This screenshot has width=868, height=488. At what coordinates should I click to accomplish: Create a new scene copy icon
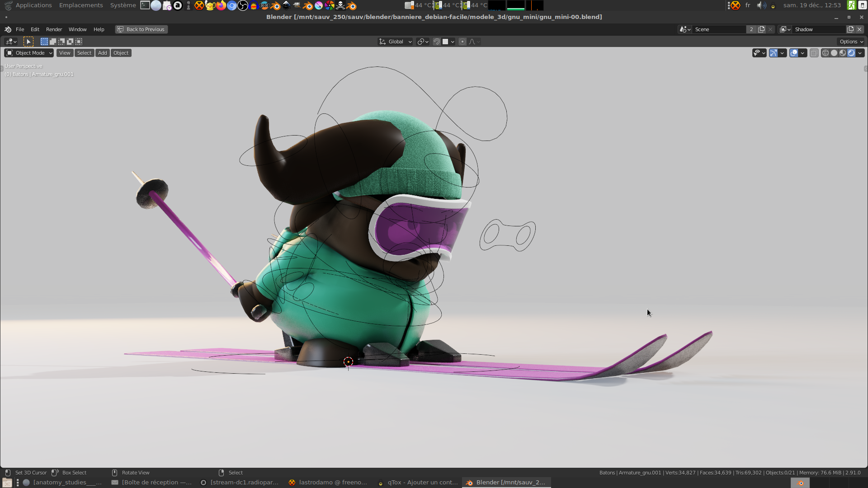[761, 29]
